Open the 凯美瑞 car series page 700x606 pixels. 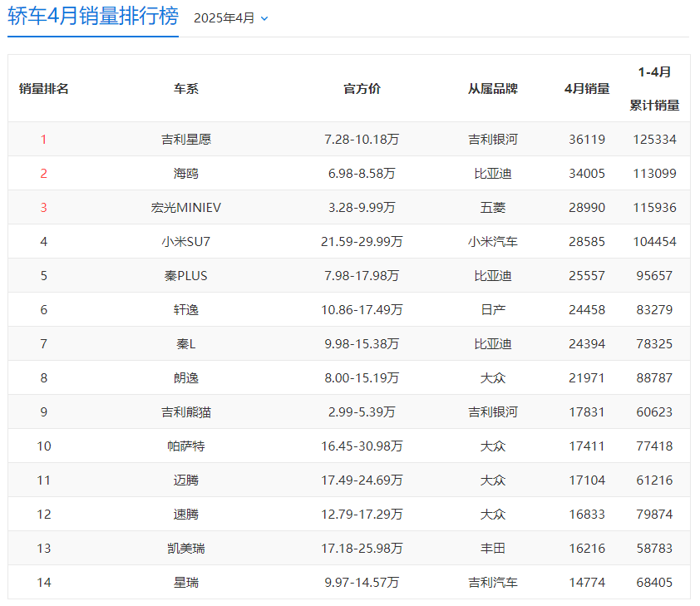186,549
